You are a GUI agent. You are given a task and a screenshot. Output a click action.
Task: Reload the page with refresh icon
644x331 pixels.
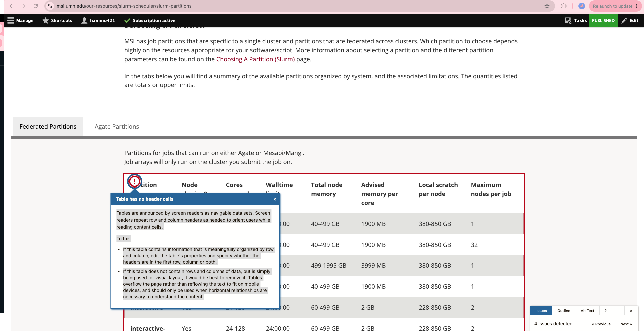pos(36,6)
